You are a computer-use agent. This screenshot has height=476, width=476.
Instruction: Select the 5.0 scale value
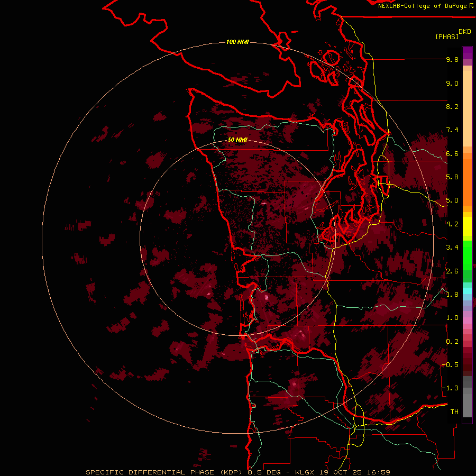coord(452,200)
